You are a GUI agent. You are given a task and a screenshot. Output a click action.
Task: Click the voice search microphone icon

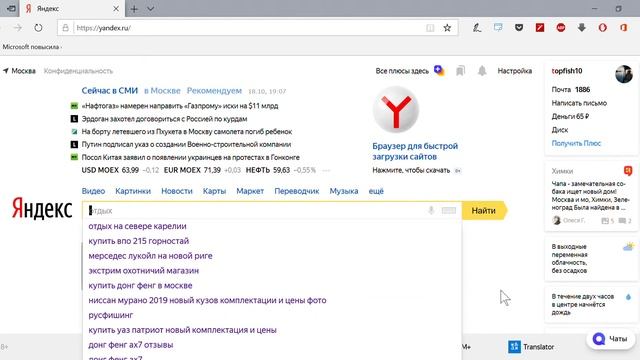tap(431, 211)
